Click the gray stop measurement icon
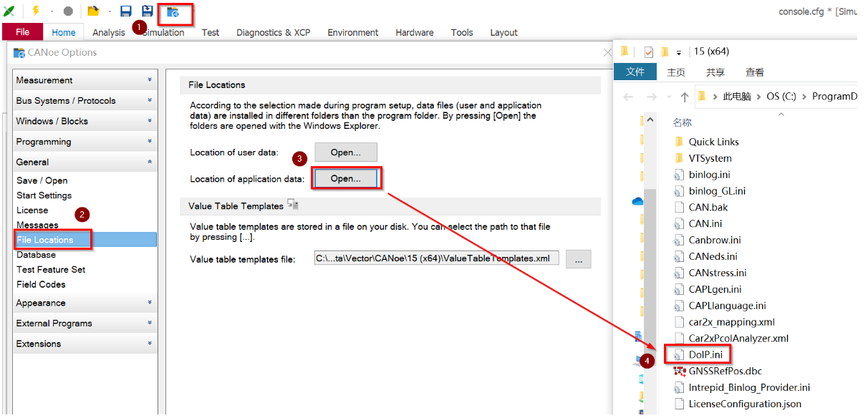 click(x=68, y=11)
